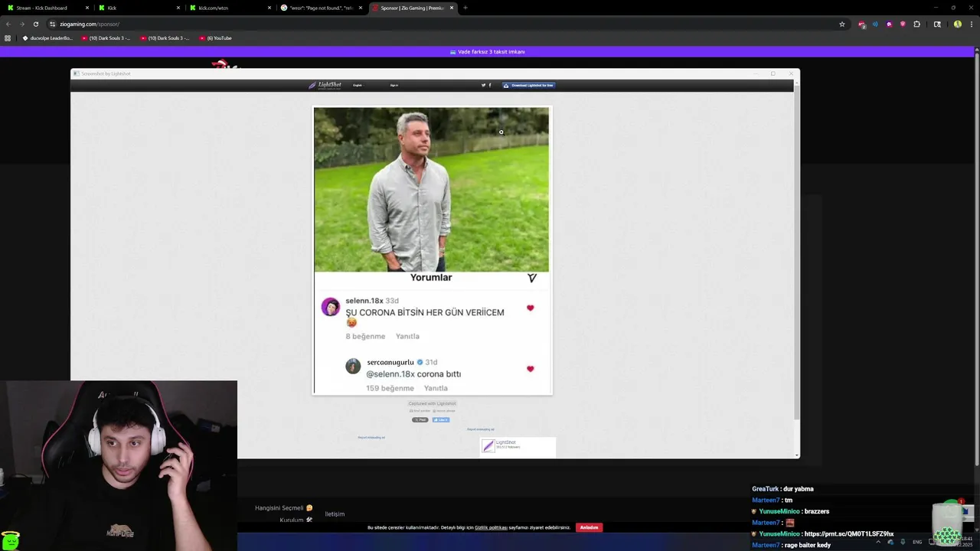Viewport: 980px width, 551px height.
Task: Click the send icon beside Yorumlar
Action: 532,278
